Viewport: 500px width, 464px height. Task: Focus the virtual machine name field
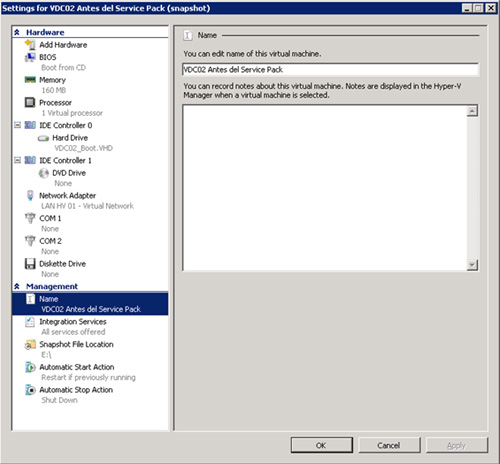click(x=330, y=69)
